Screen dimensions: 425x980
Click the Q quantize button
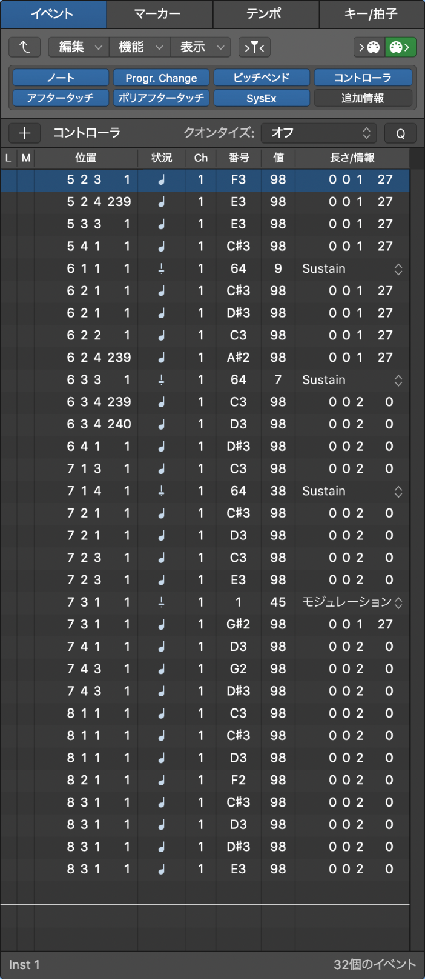400,133
